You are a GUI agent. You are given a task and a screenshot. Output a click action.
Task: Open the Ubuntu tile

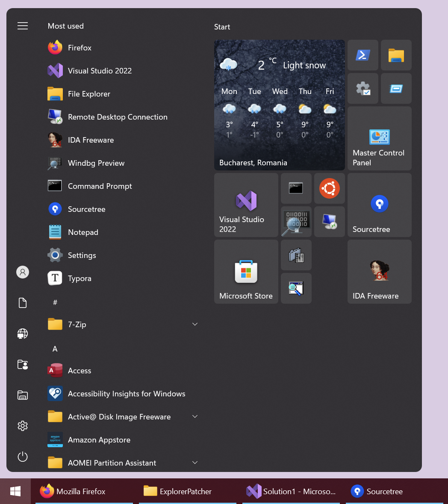pos(330,188)
